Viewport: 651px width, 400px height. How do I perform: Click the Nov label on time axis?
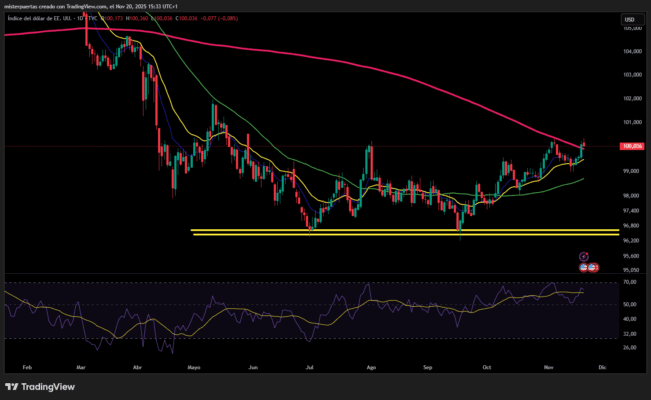[x=547, y=367]
